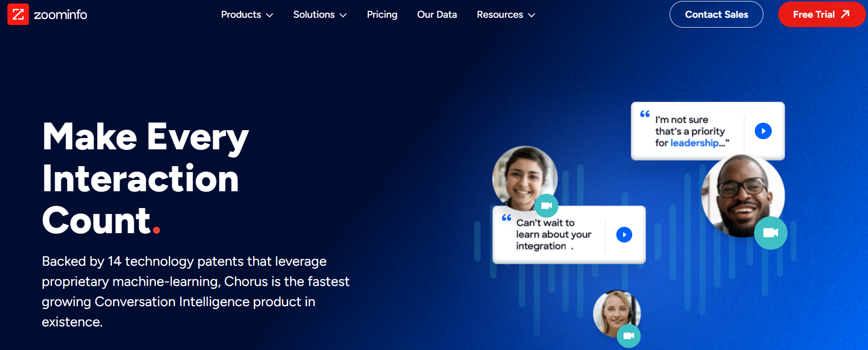This screenshot has height=350, width=868.
Task: Click the highlighted "leadership" keyword link
Action: [x=694, y=143]
